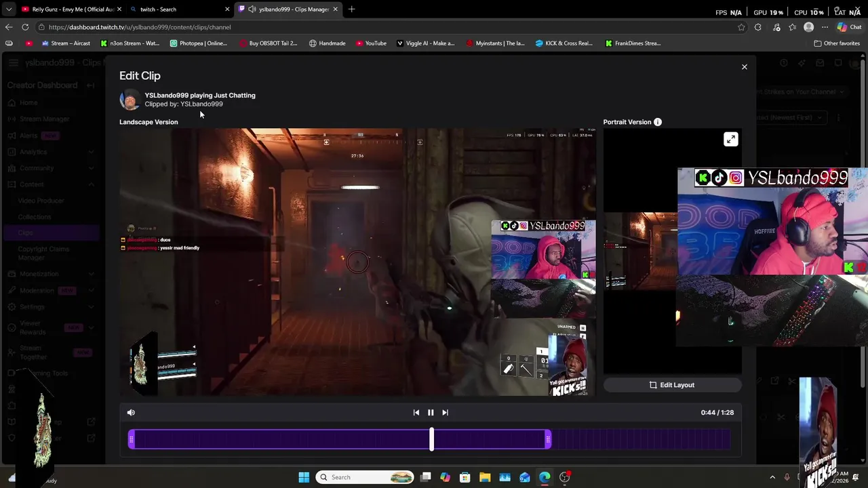Screen dimensions: 868x488
Task: Close the twitch - Search tab
Action: coord(227,9)
